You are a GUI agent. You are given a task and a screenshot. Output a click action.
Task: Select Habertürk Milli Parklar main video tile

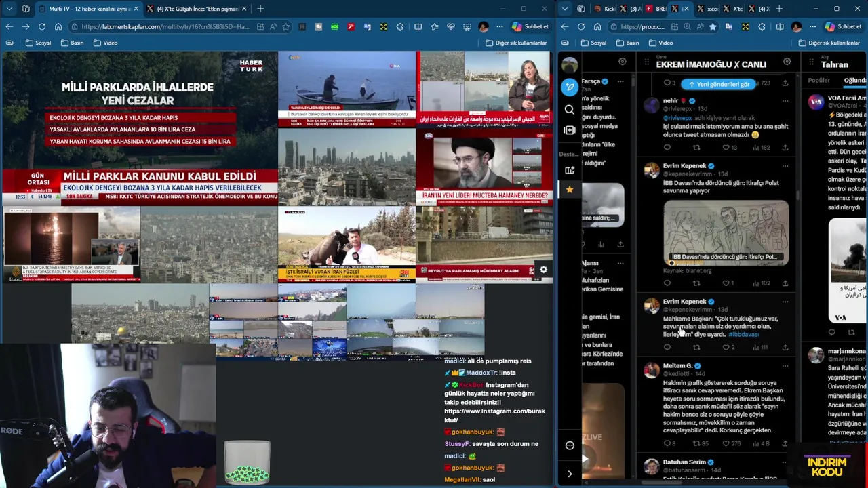click(140, 128)
